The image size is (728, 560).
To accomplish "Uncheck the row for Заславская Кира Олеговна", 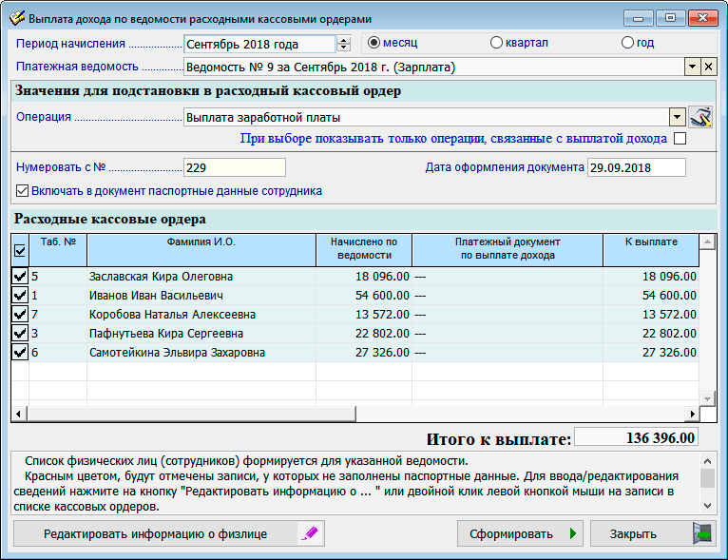I will click(20, 277).
